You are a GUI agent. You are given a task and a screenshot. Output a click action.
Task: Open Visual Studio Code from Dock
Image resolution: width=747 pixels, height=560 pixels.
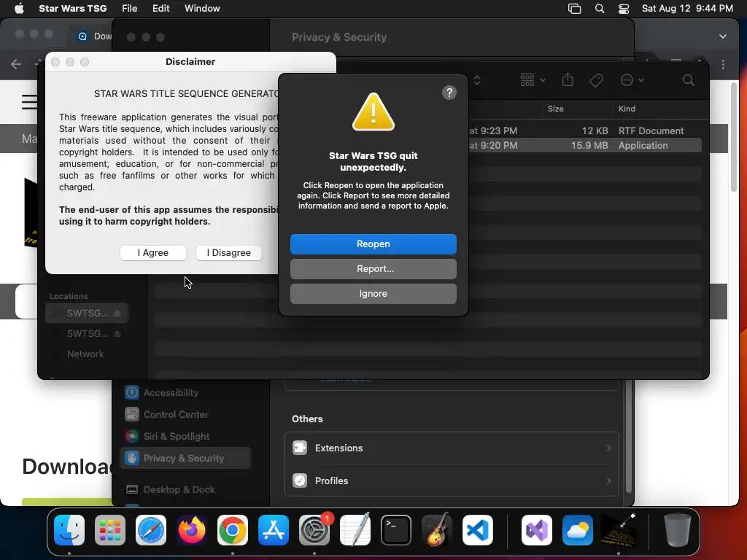pyautogui.click(x=478, y=530)
